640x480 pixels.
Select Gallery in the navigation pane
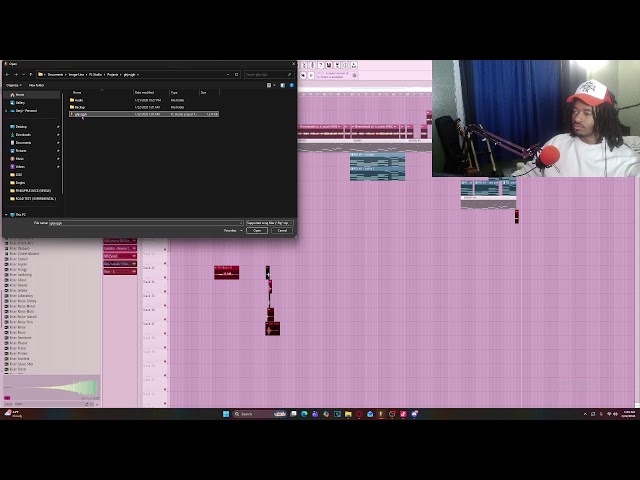pos(20,103)
